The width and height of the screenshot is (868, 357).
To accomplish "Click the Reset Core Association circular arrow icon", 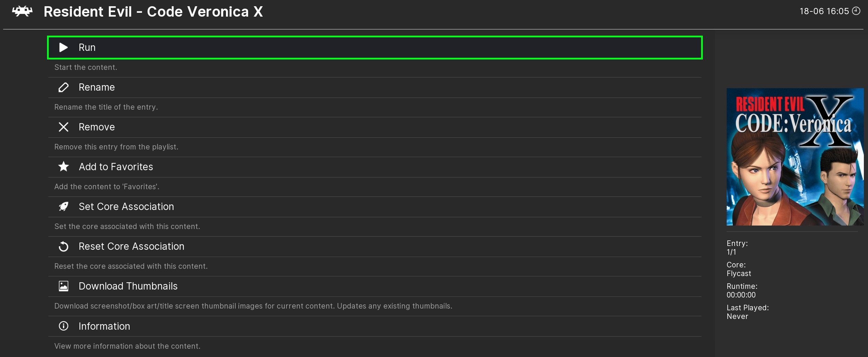I will click(x=64, y=246).
